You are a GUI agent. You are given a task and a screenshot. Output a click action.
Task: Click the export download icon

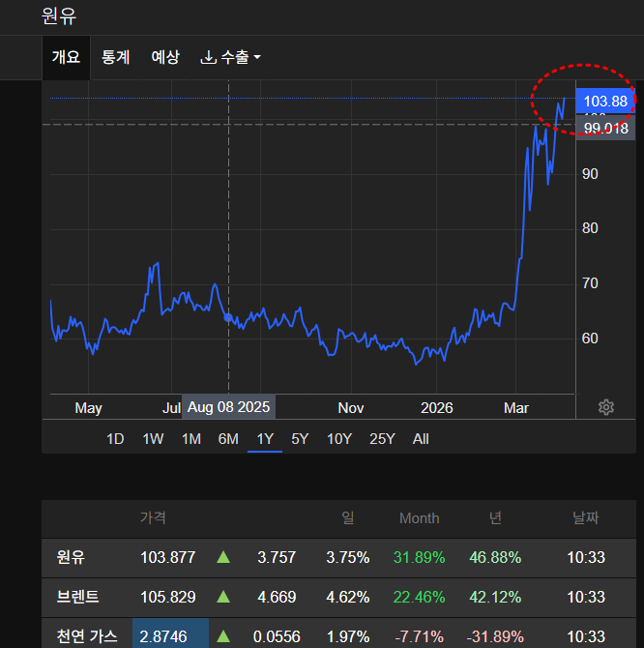208,57
